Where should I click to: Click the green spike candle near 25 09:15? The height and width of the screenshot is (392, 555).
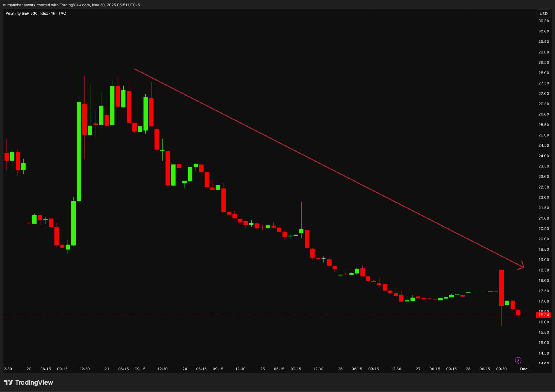click(301, 231)
